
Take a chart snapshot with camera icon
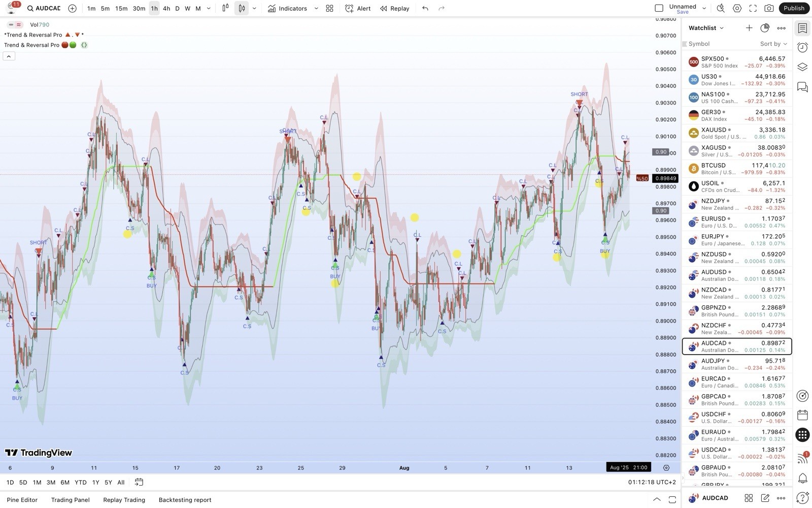click(769, 8)
